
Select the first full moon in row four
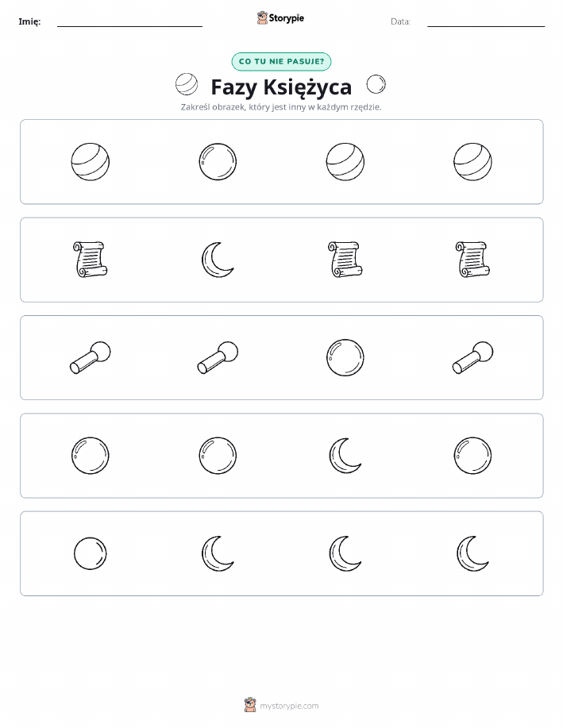90,456
